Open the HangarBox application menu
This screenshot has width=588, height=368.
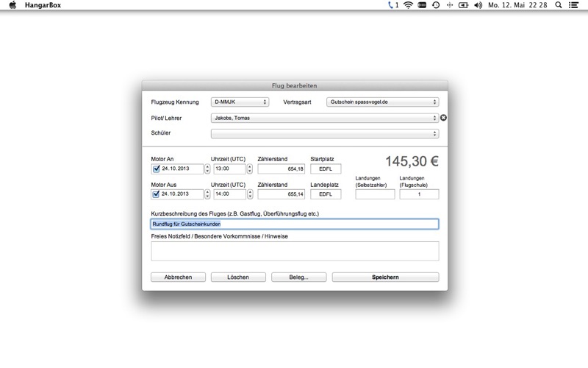point(43,5)
